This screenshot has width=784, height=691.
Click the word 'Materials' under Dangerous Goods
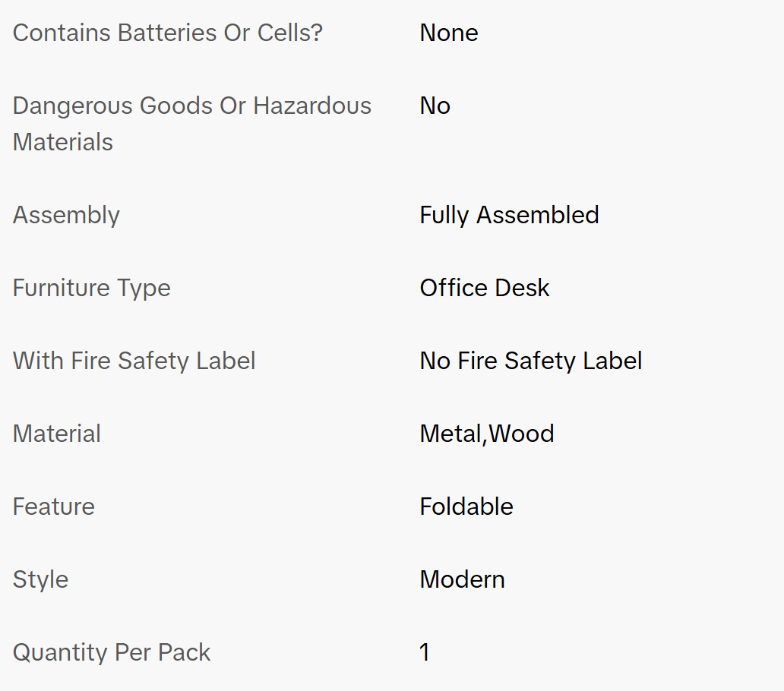pos(63,142)
